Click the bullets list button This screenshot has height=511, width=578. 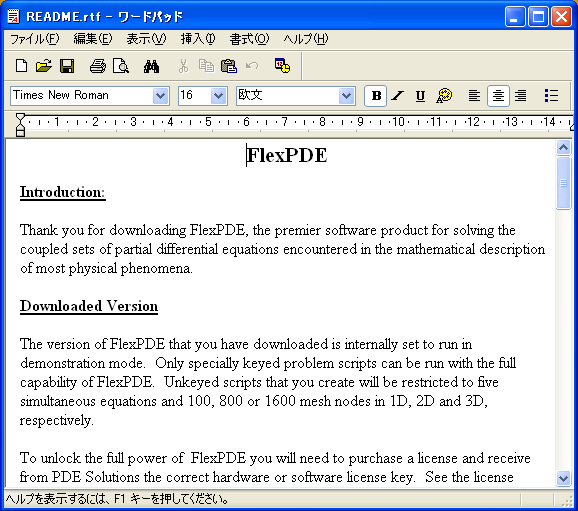pyautogui.click(x=551, y=96)
